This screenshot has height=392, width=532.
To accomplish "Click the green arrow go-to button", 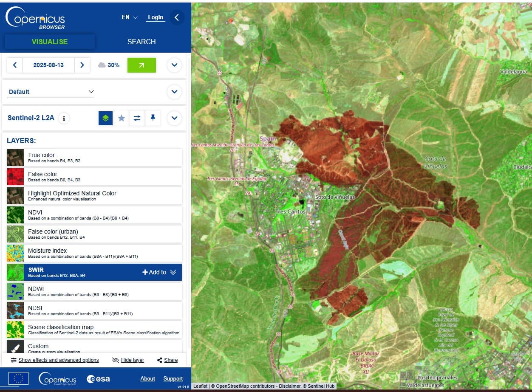I will tap(141, 65).
